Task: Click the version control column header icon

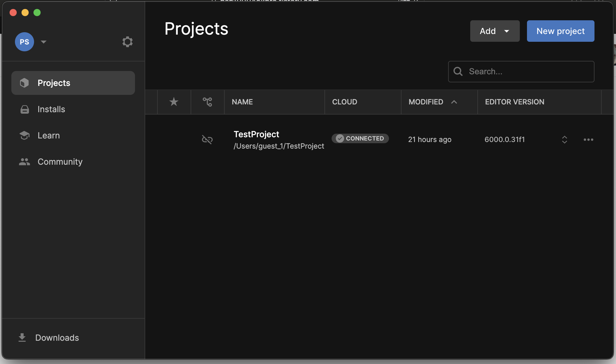Action: 207,102
